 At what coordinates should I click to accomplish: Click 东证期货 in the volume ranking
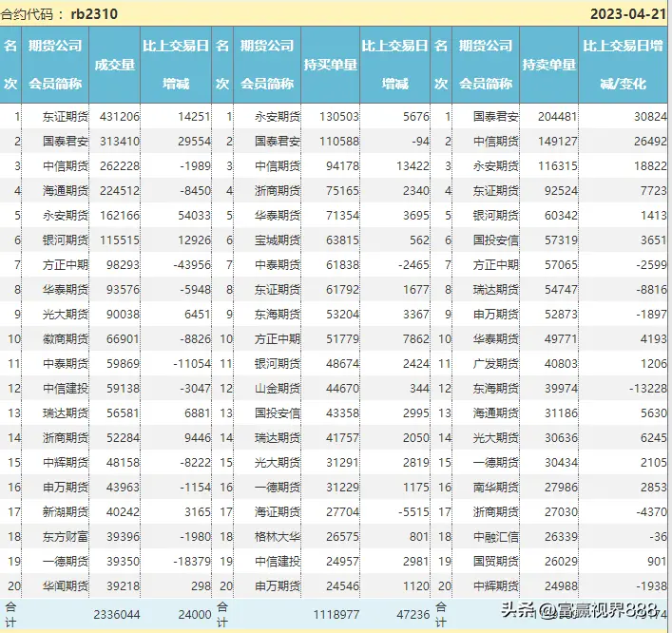pyautogui.click(x=66, y=117)
